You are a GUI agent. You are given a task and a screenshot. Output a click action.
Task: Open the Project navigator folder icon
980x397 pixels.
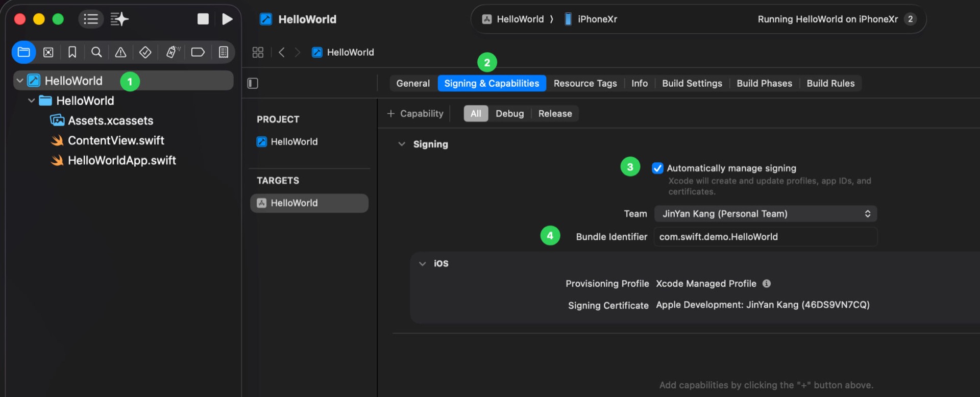(x=23, y=52)
